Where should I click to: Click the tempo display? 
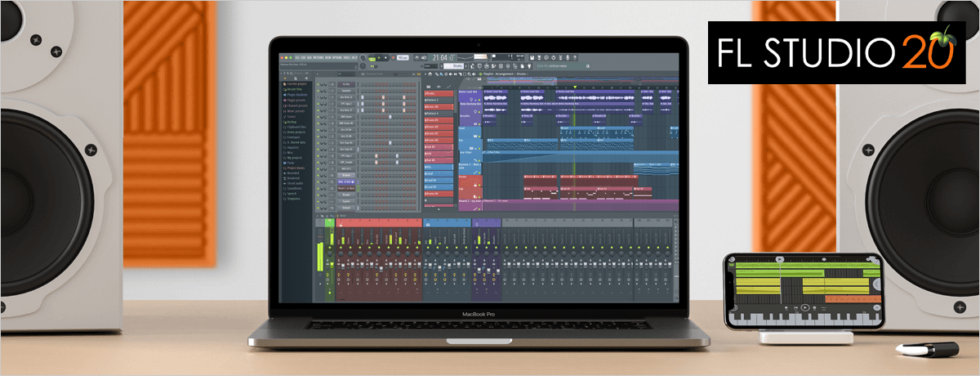403,57
